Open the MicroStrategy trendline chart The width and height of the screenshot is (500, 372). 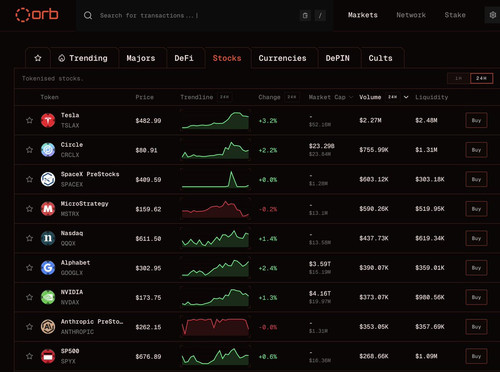pos(215,209)
